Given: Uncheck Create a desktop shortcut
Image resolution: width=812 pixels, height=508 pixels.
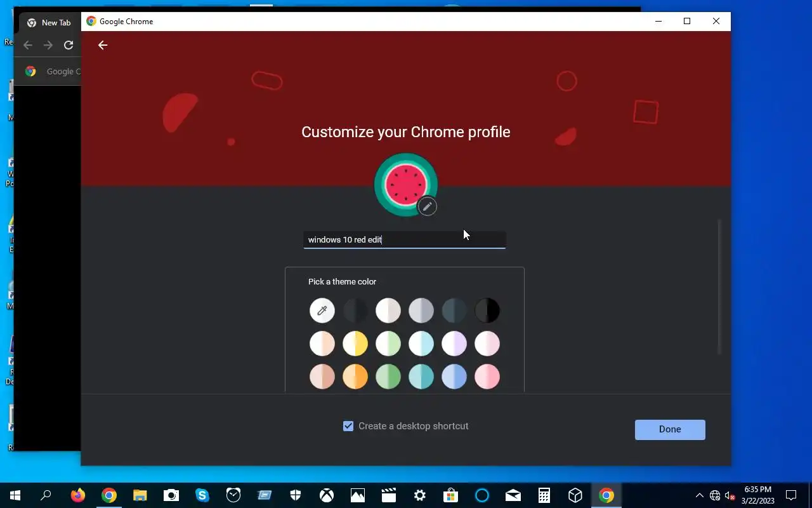Looking at the screenshot, I should [348, 426].
